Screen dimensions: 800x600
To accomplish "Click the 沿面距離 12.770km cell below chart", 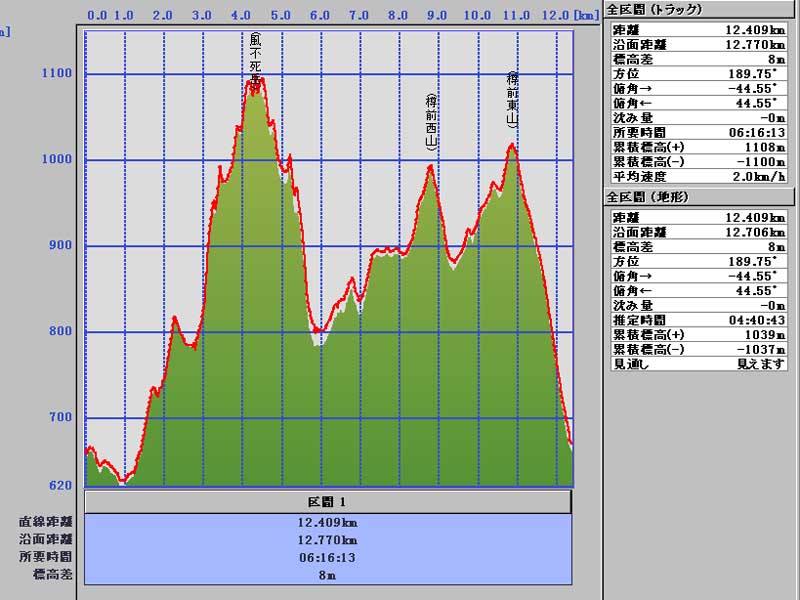I will [328, 539].
